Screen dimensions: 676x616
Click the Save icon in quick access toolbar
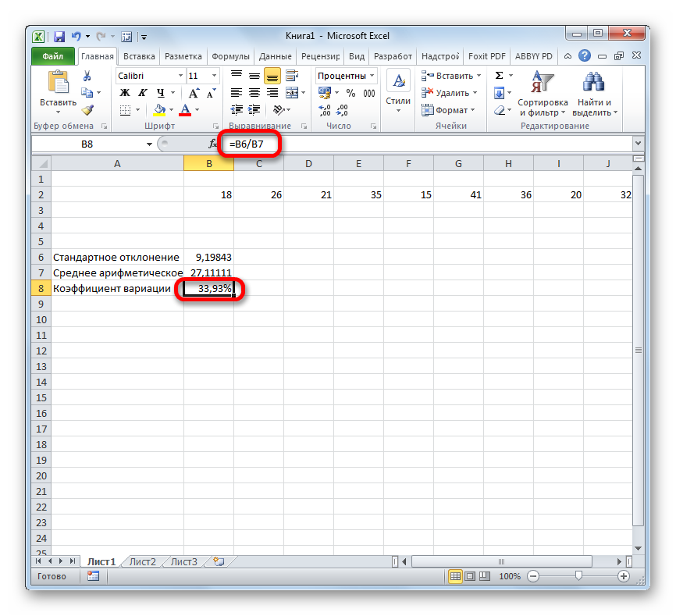click(x=59, y=37)
